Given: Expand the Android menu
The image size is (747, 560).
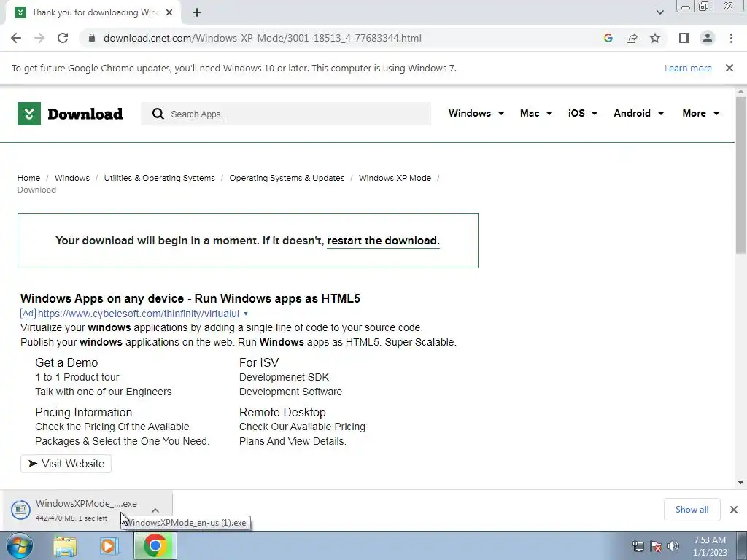Looking at the screenshot, I should [639, 113].
